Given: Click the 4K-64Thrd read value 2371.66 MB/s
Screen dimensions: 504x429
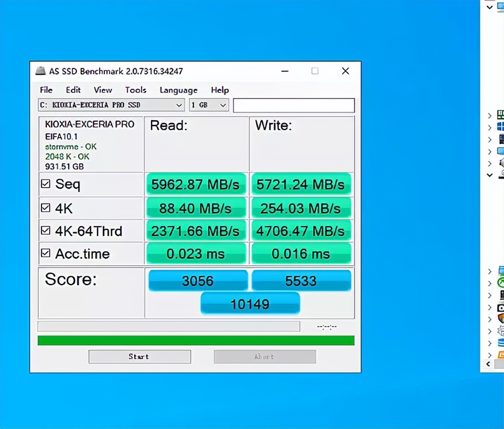Looking at the screenshot, I should pyautogui.click(x=196, y=231).
